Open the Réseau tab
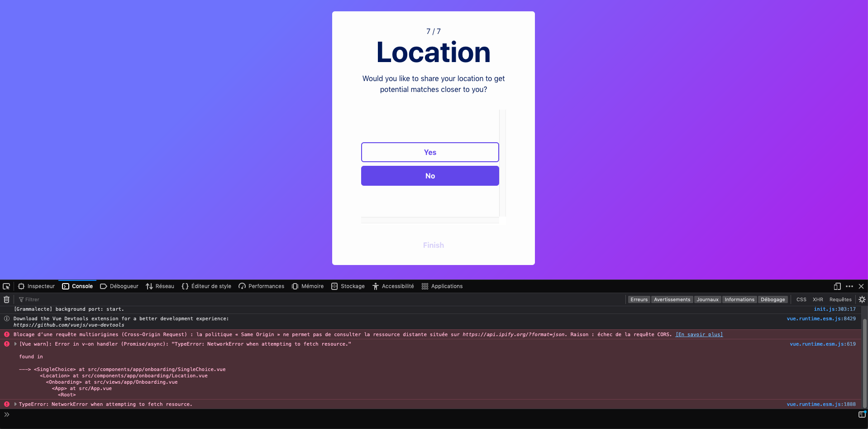This screenshot has width=868, height=429. (160, 286)
